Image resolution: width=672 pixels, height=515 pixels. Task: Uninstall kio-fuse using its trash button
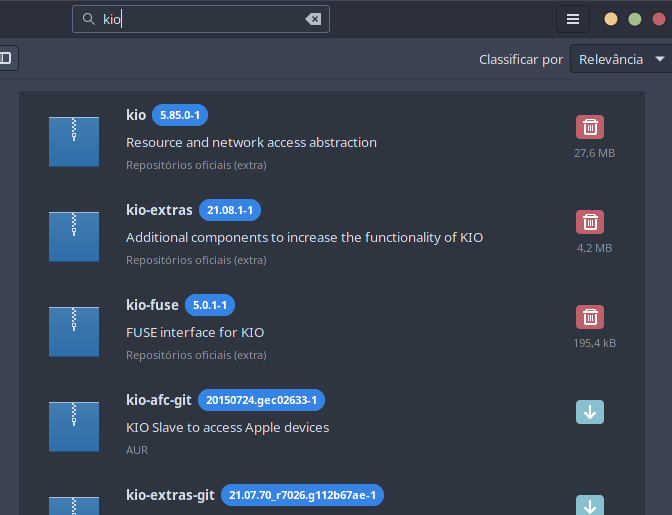tap(590, 317)
